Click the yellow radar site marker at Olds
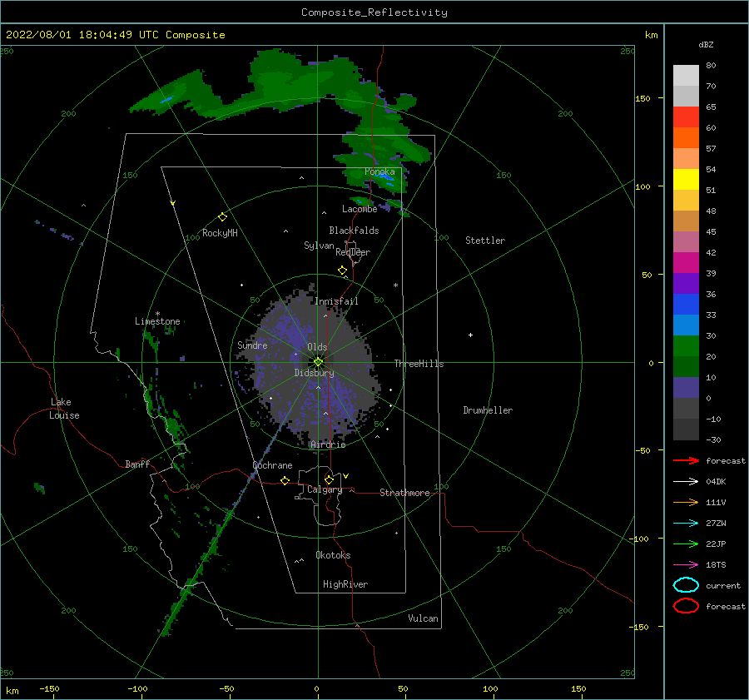This screenshot has width=749, height=700. point(318,362)
